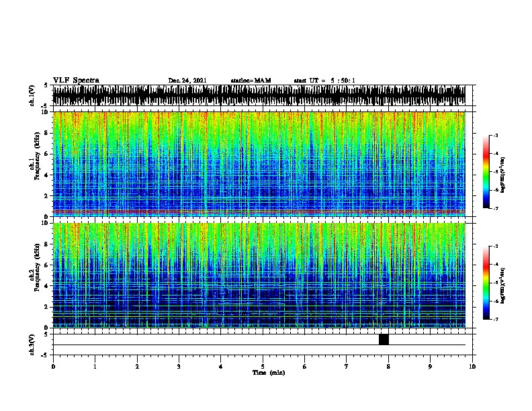
Task: Click the ch.1 frequency tick label "4"
Action: coord(46,175)
